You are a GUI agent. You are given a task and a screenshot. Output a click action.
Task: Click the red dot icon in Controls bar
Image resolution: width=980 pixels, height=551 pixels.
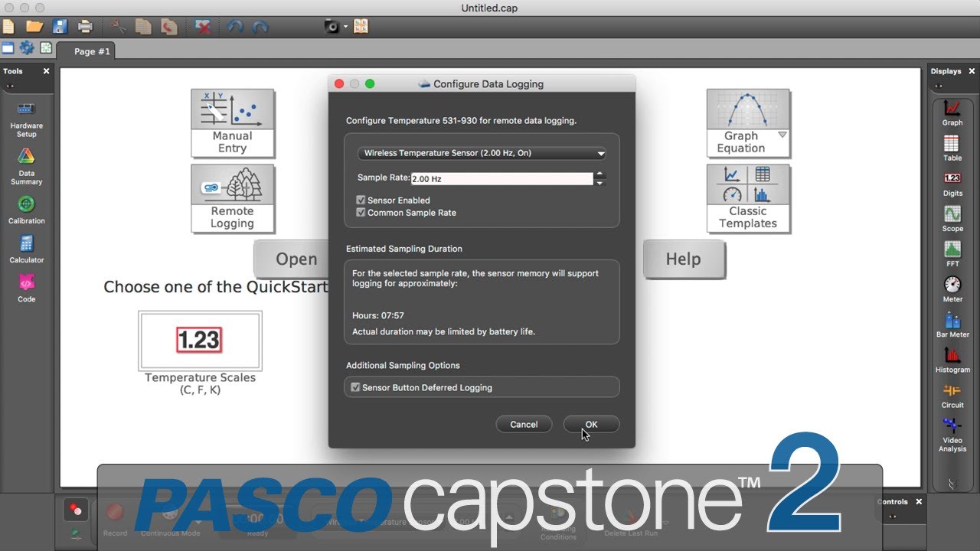tap(75, 509)
